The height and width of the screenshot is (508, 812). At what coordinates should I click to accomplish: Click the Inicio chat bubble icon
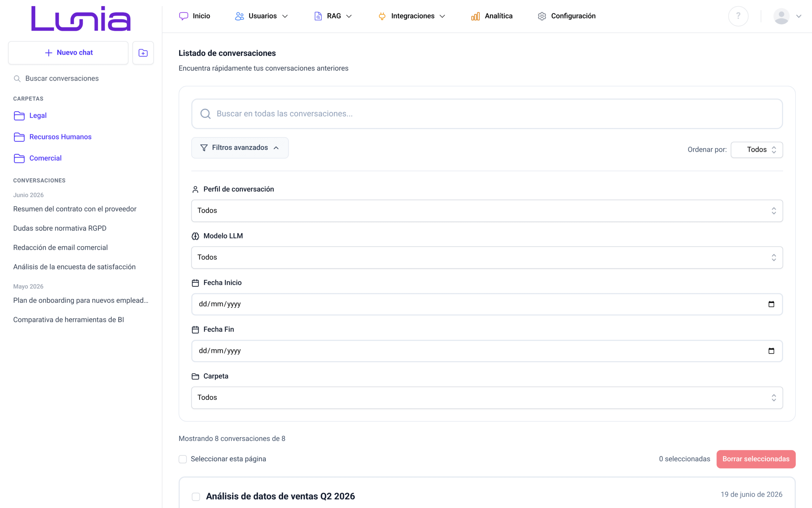click(184, 16)
